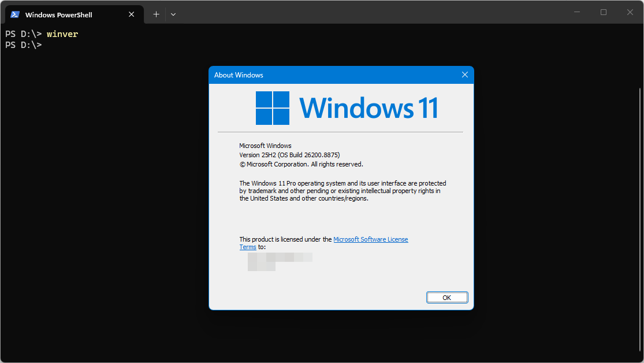Screen dimensions: 644x363
Task: Click the Microsoft Corporation copyright line
Action: [301, 164]
